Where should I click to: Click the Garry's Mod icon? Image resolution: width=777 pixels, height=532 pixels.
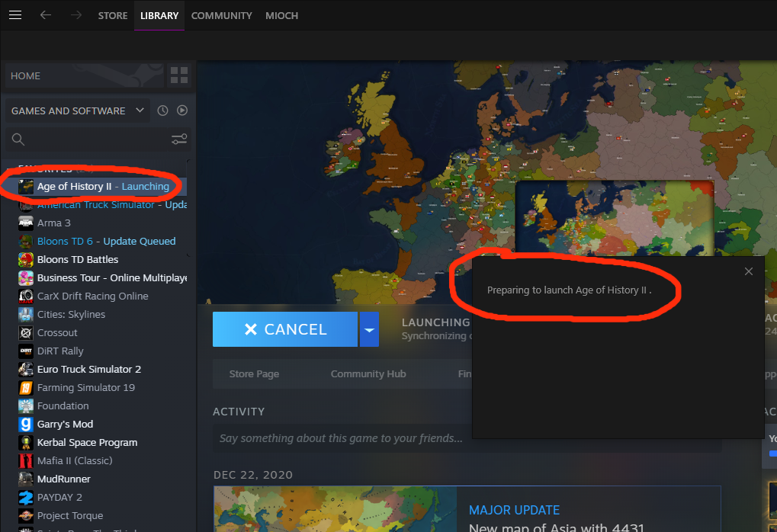[x=26, y=425]
